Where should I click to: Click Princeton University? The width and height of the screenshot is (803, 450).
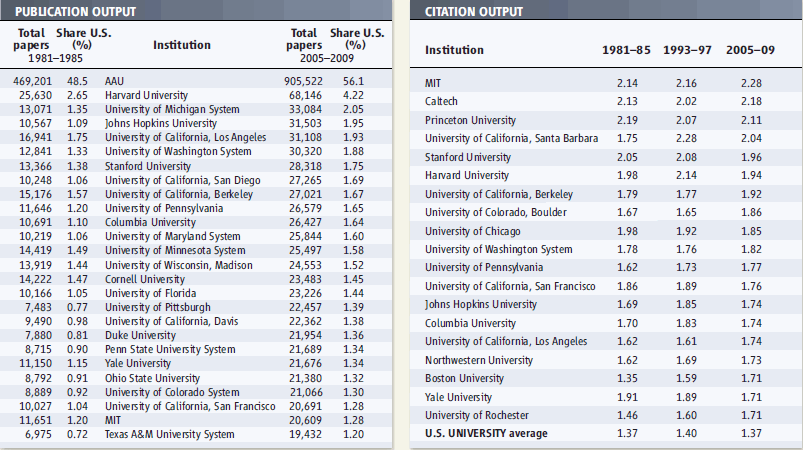point(470,120)
